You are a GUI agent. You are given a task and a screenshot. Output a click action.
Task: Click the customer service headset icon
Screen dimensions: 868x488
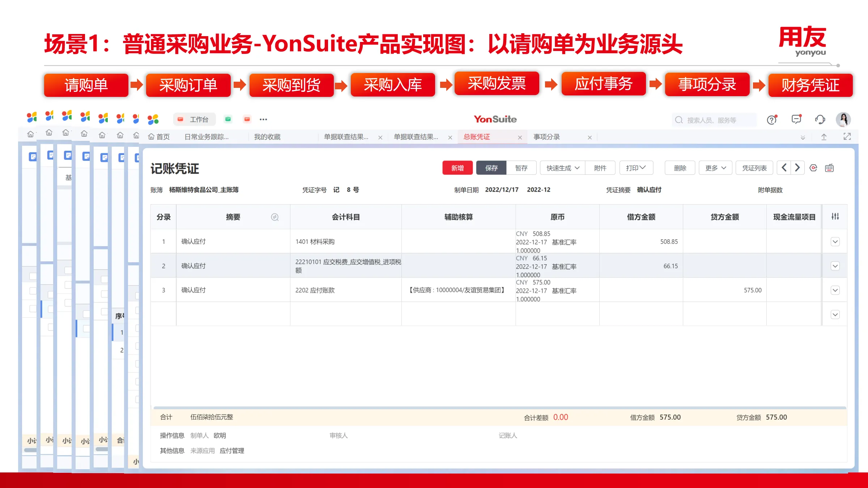coord(820,120)
